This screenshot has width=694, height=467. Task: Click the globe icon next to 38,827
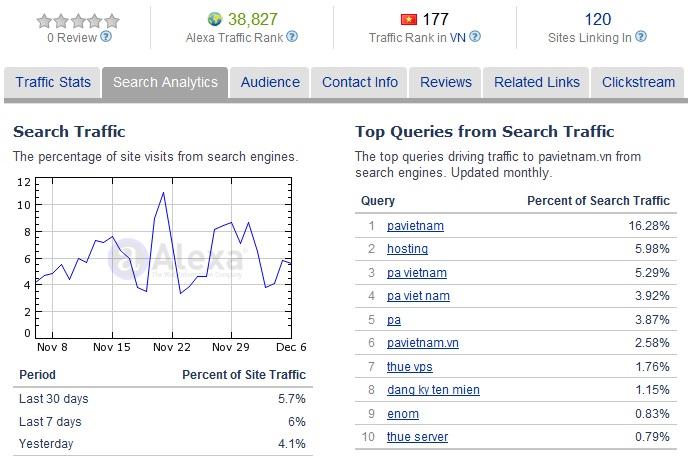click(x=215, y=19)
